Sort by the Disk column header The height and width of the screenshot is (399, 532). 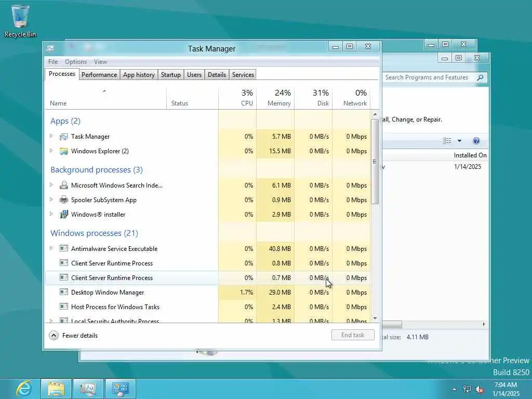tap(313, 98)
